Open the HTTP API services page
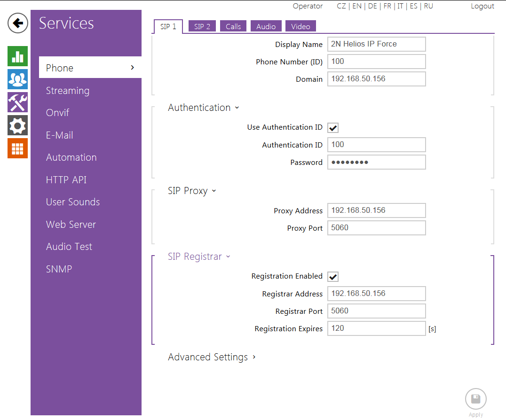Image resolution: width=506 pixels, height=420 pixels. 66,180
